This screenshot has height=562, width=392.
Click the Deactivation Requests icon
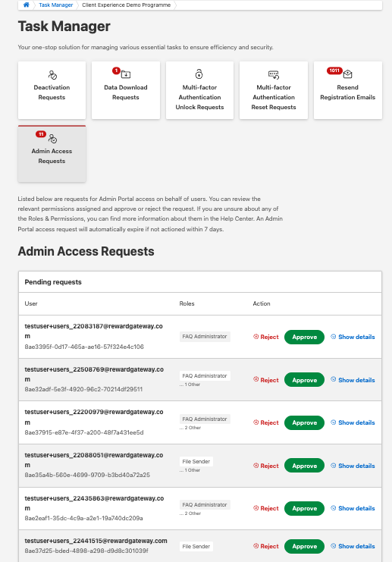52,75
